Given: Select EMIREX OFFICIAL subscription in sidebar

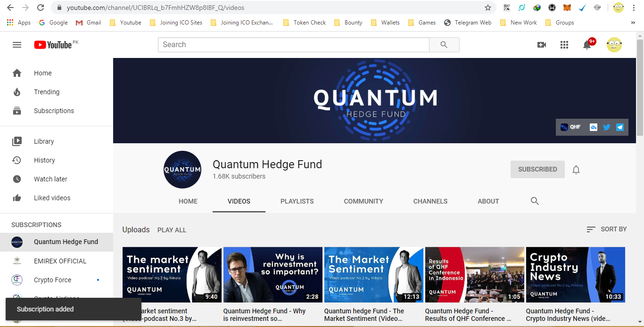Looking at the screenshot, I should [57, 261].
